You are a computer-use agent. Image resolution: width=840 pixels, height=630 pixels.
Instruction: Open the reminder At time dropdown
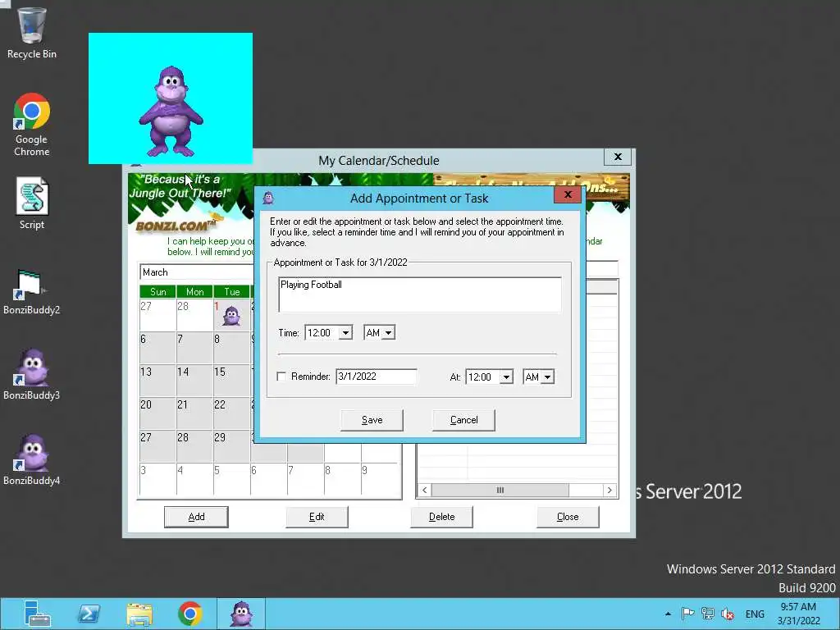505,377
